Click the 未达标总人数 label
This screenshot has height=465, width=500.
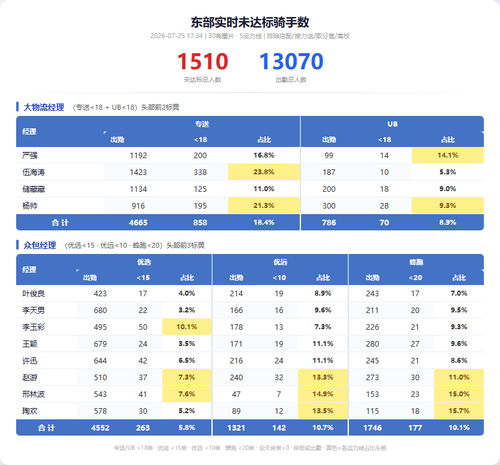(202, 80)
